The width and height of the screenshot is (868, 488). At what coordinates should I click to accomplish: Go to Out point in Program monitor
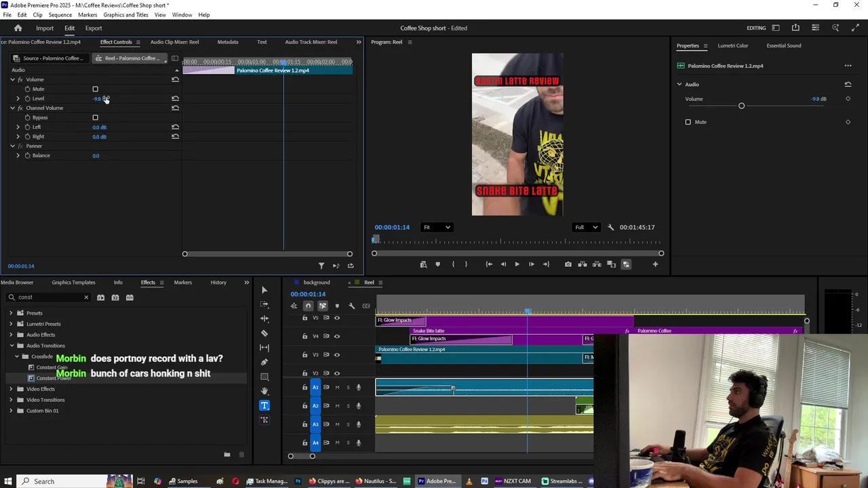[x=546, y=264]
